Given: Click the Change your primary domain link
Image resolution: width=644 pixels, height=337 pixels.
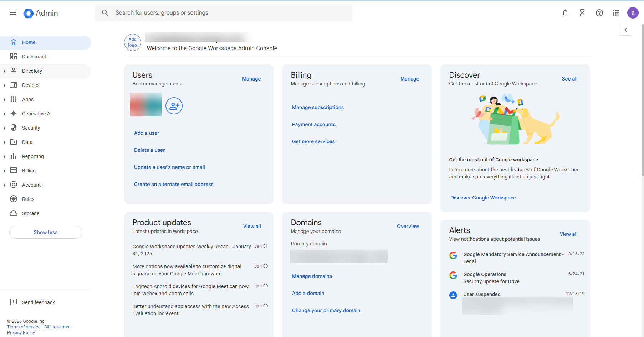Looking at the screenshot, I should coord(326,310).
